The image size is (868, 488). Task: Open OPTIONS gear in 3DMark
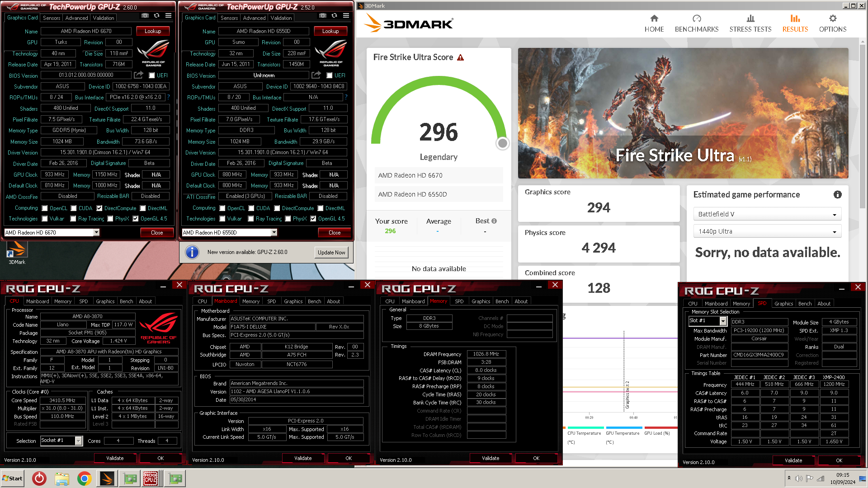click(x=833, y=23)
